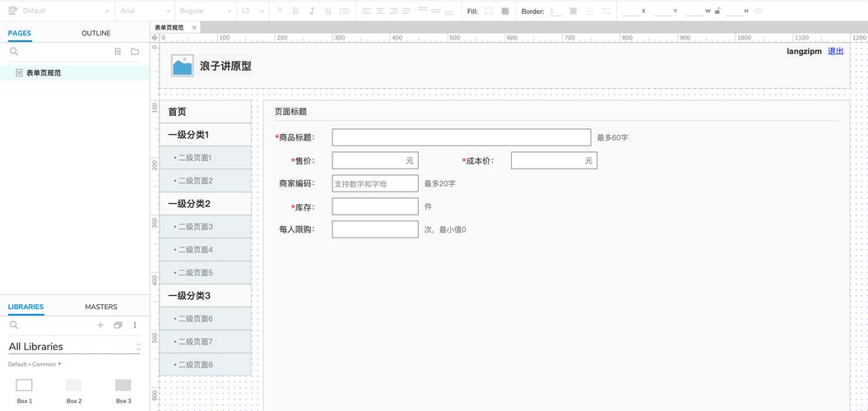868x411 pixels.
Task: Click the bullet list icon
Action: click(x=345, y=11)
